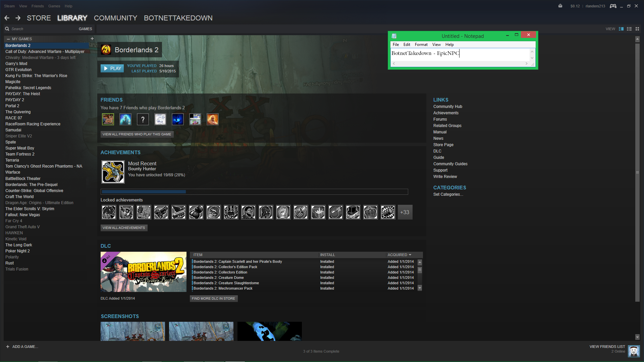Click DLC list scroll down arrow
644x362 pixels.
point(420,288)
